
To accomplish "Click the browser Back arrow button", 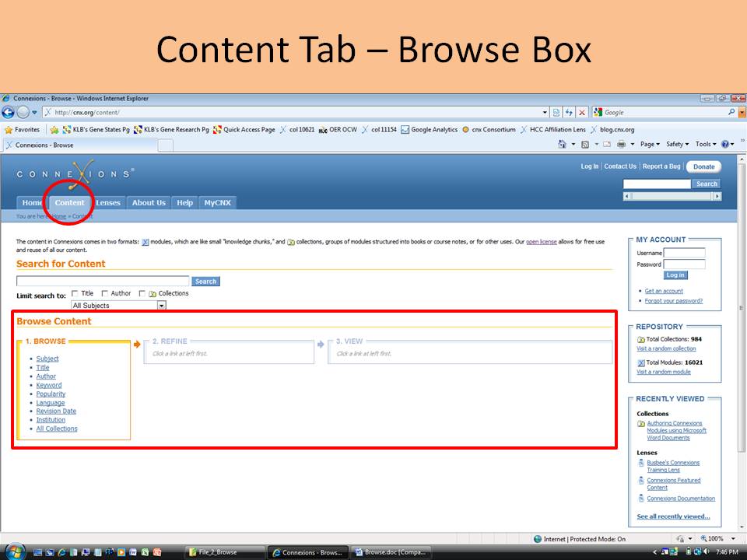I will point(8,112).
